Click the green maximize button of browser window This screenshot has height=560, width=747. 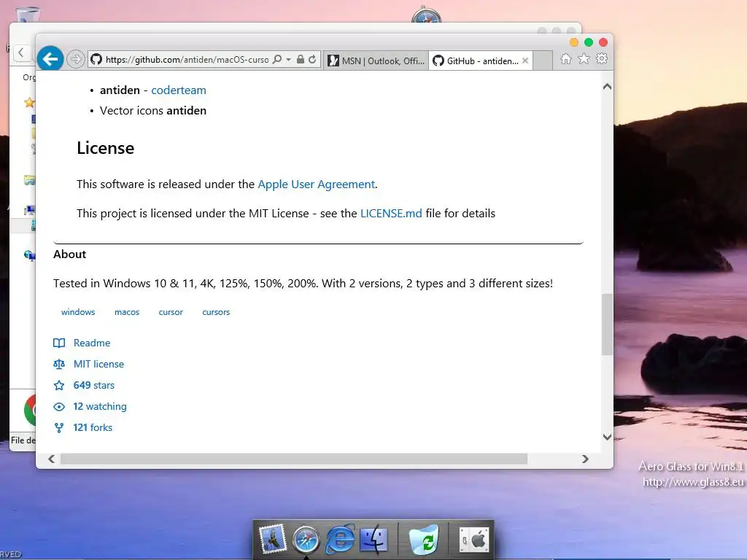[589, 42]
